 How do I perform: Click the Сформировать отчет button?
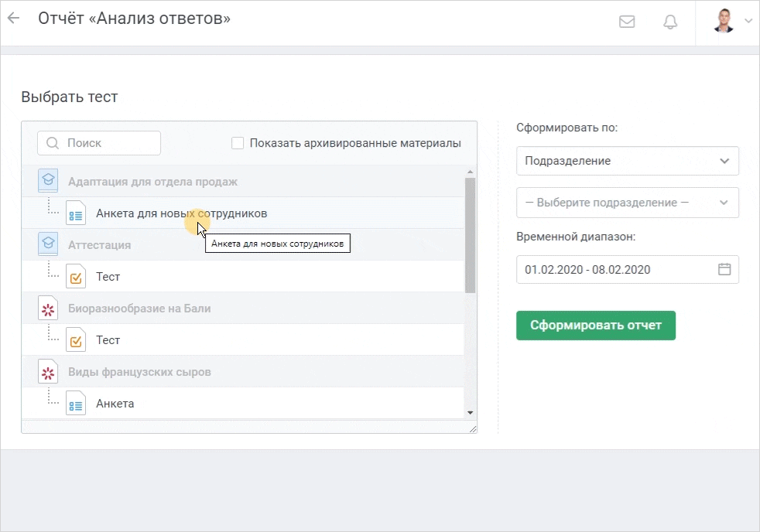point(596,326)
